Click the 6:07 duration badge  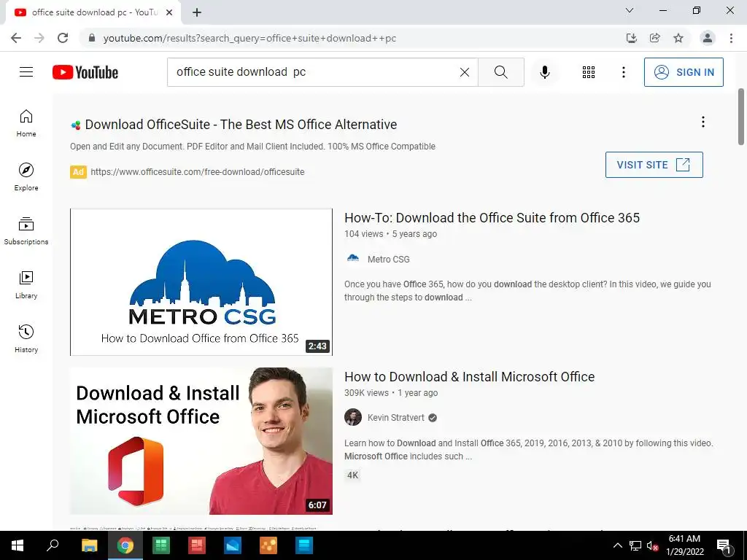pos(317,505)
